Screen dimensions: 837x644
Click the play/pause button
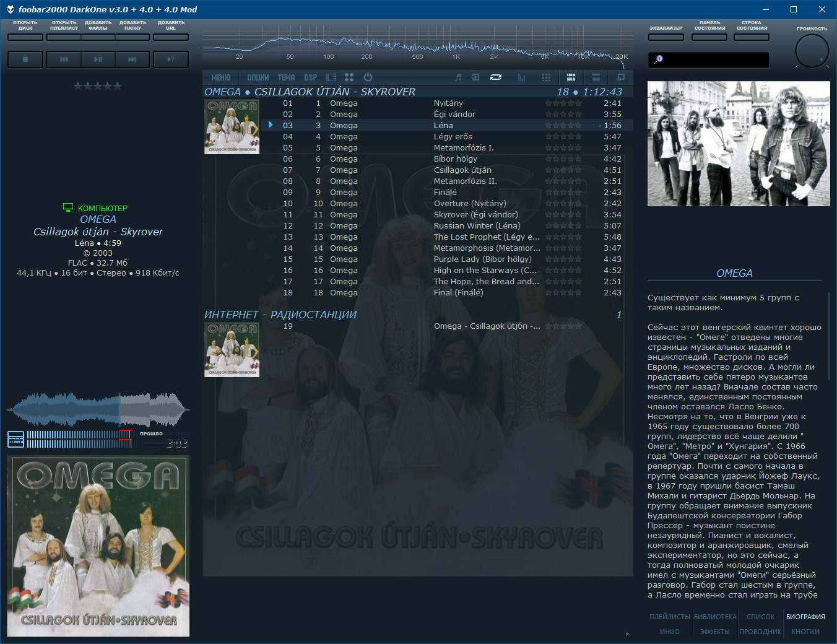(x=98, y=59)
